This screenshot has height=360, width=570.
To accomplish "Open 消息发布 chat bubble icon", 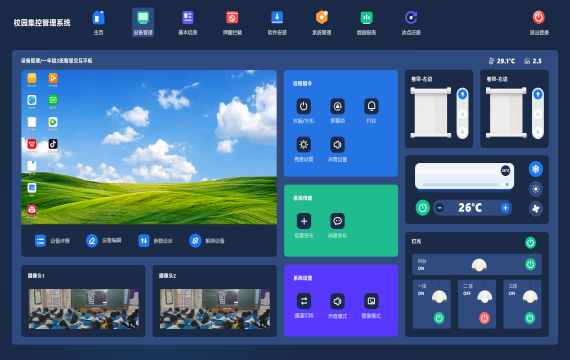I will tap(337, 221).
